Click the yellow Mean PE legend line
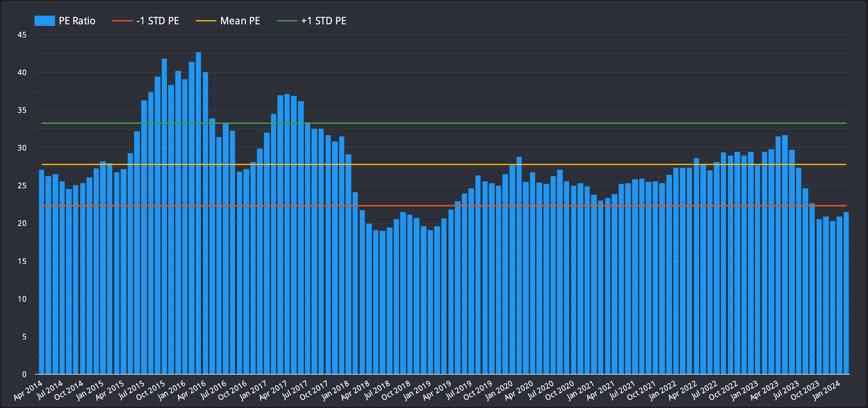Image resolution: width=868 pixels, height=408 pixels. [x=206, y=21]
